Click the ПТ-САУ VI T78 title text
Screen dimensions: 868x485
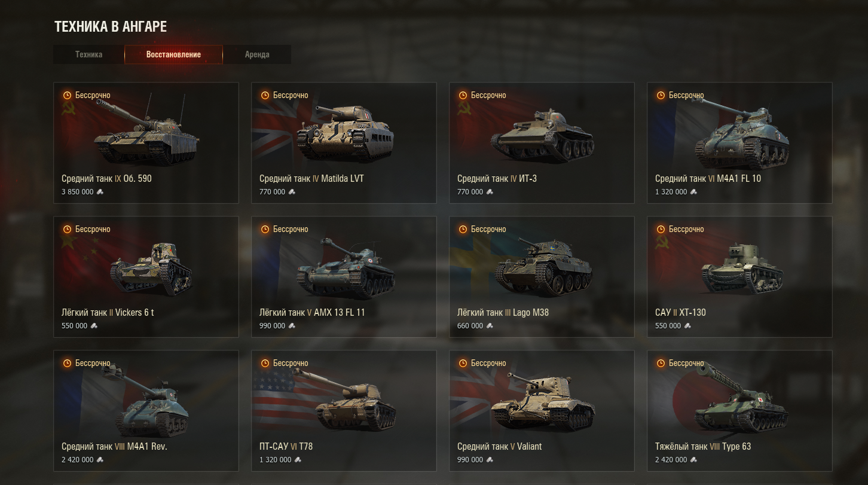coord(286,447)
